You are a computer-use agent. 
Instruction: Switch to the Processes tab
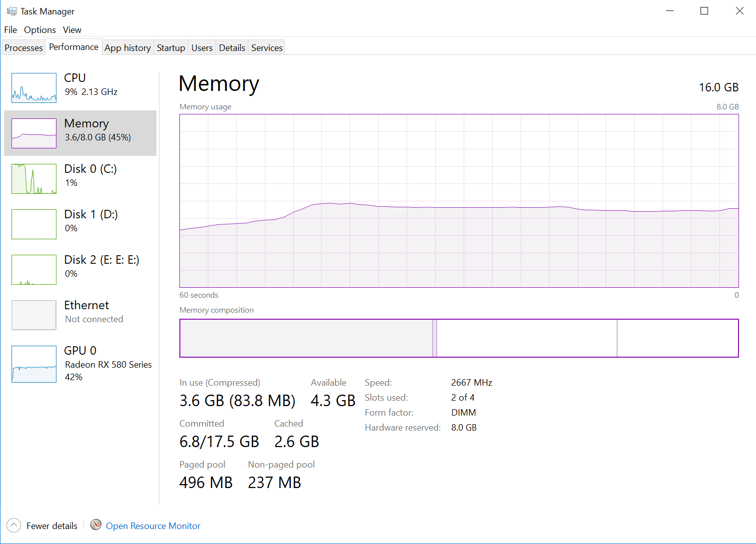click(x=23, y=48)
